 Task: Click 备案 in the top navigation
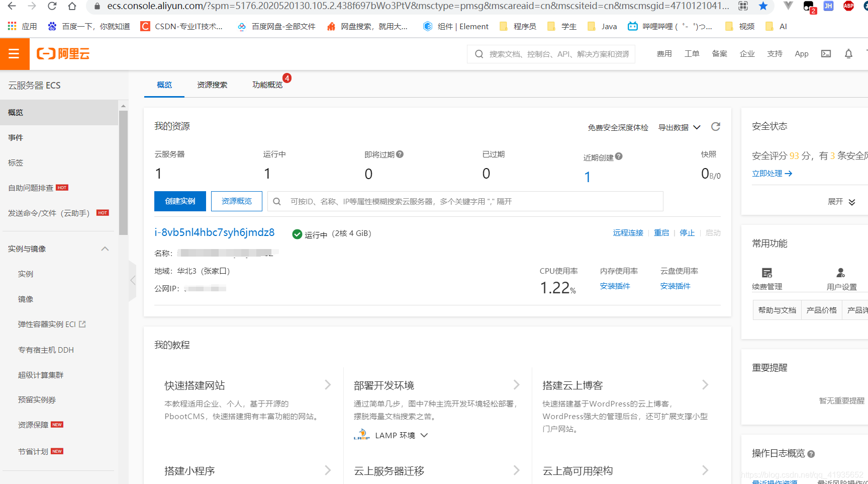[719, 54]
